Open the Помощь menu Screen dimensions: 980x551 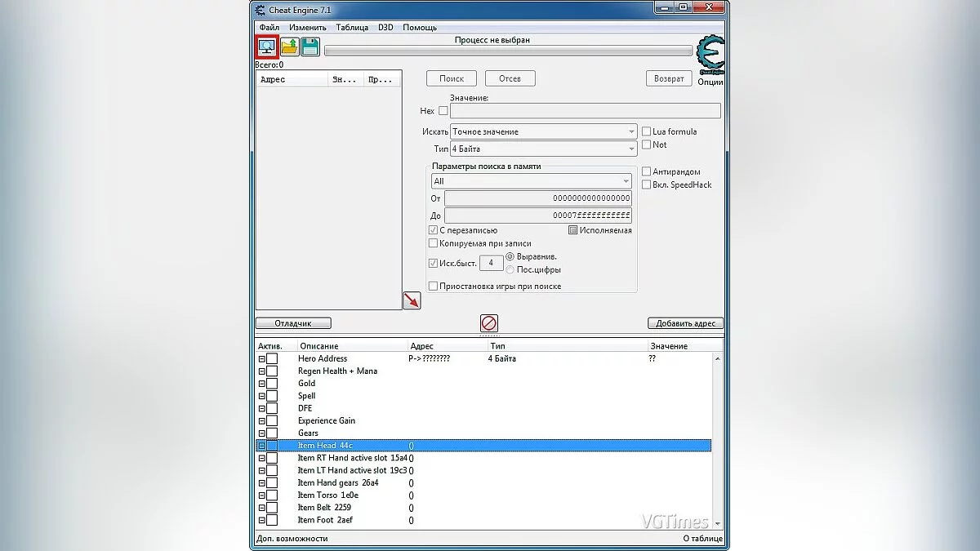(x=419, y=27)
